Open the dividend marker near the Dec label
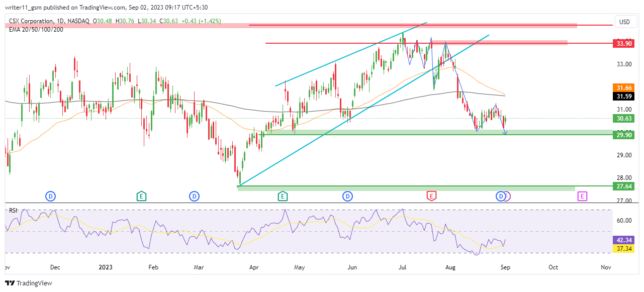Screen dimensions: 644x292 50,196
